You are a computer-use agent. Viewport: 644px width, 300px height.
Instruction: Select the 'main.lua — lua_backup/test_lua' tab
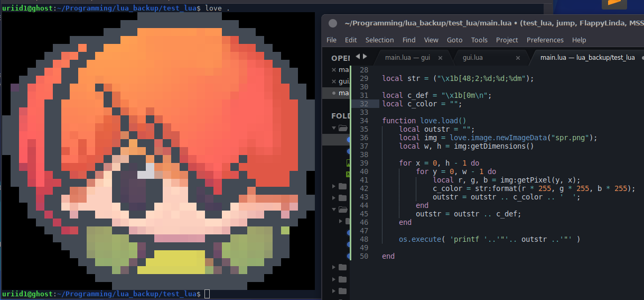point(587,57)
